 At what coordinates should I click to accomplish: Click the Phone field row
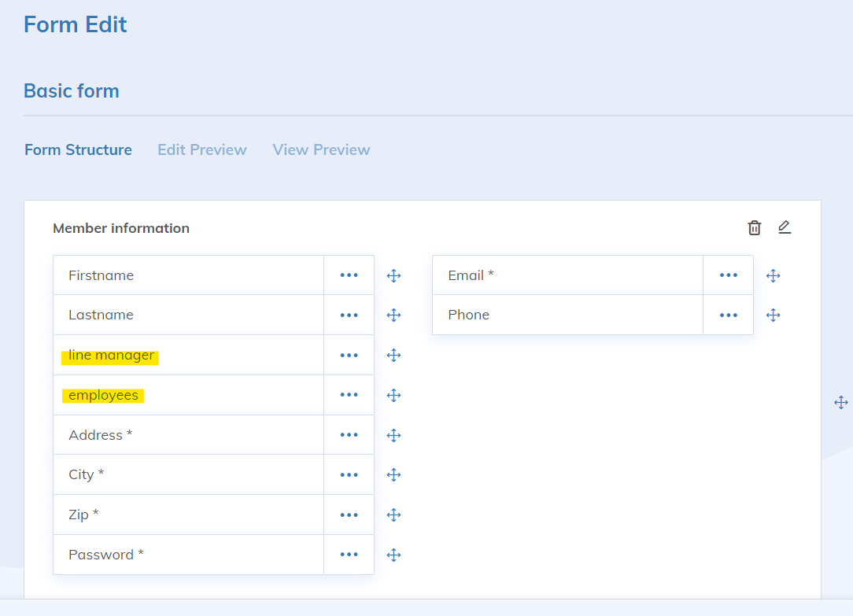coord(567,315)
